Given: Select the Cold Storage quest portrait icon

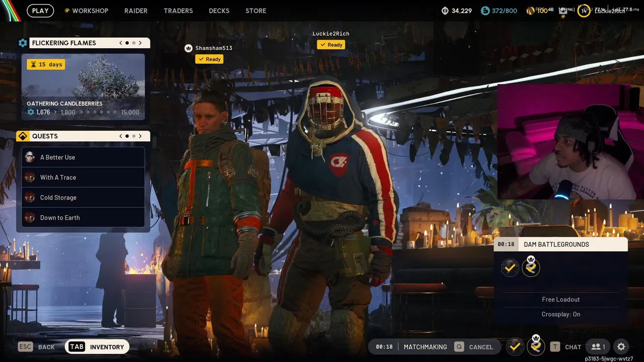Looking at the screenshot, I should click(30, 198).
